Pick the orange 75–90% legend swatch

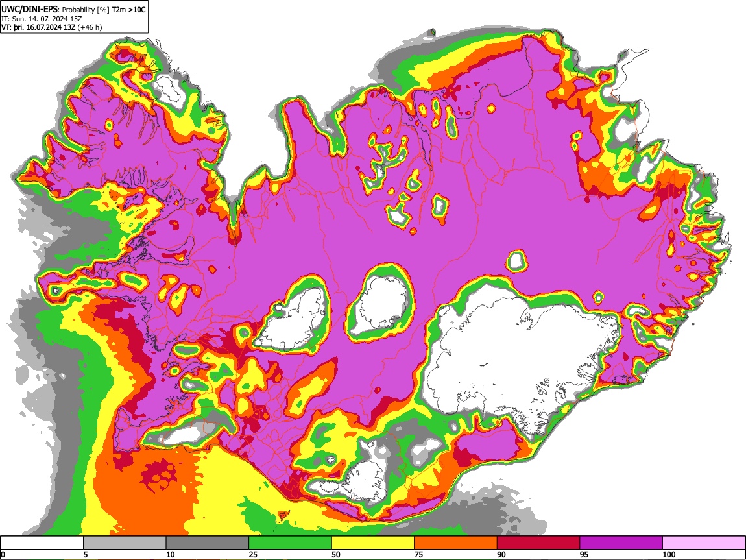coord(456,543)
